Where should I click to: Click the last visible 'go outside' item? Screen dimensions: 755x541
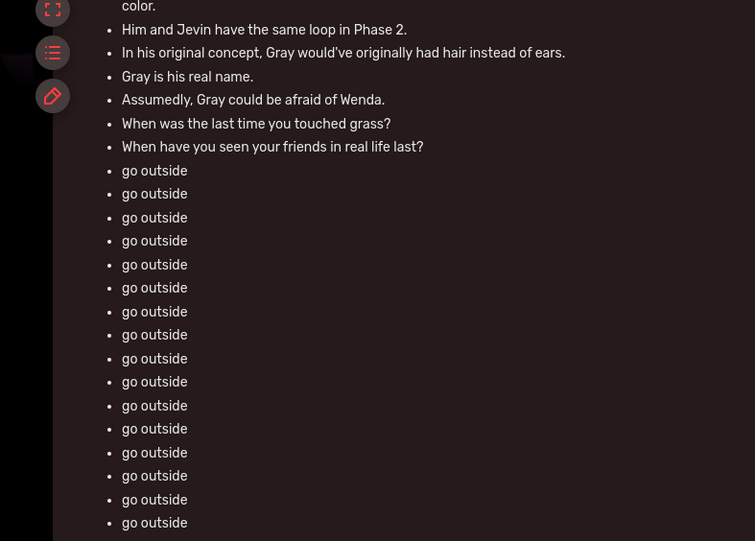[155, 523]
